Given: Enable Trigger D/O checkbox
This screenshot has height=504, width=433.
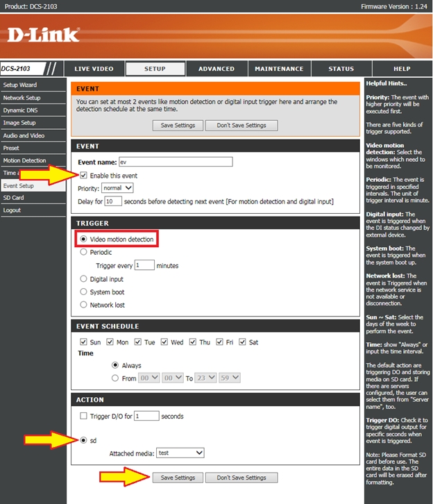Looking at the screenshot, I should (84, 417).
